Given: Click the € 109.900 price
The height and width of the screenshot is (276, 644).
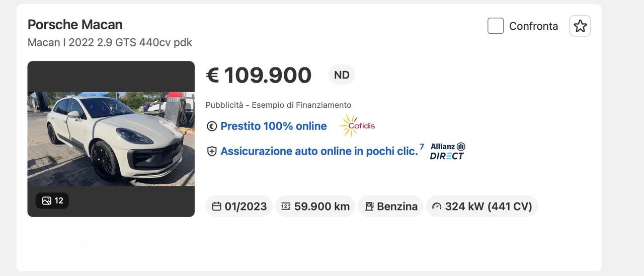Looking at the screenshot, I should click(259, 75).
